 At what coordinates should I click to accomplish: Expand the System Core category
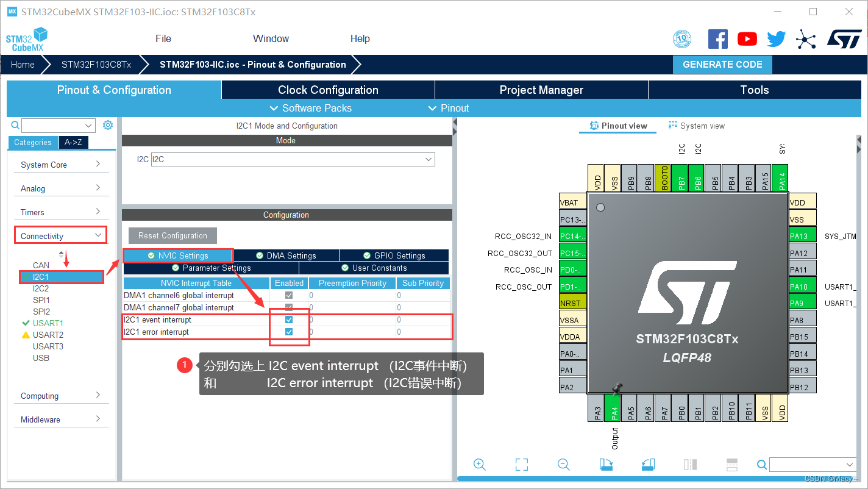point(60,165)
